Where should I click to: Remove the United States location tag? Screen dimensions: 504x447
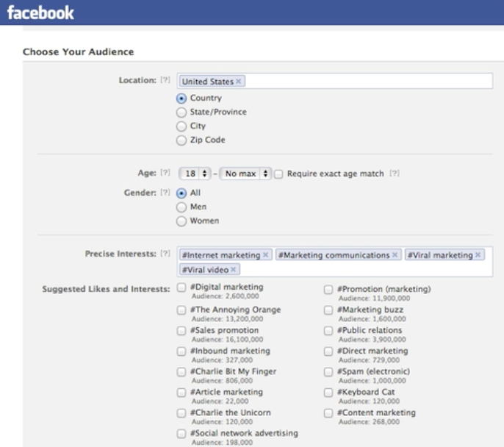click(x=238, y=82)
